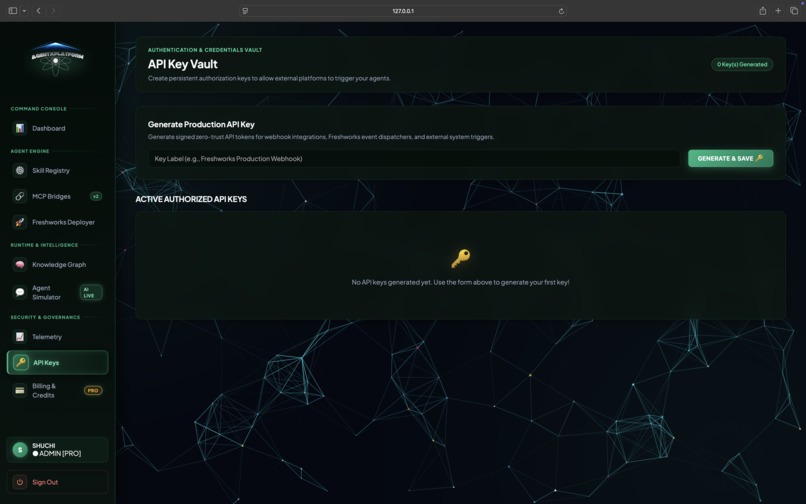Open the Agent Simulator chat icon
Screen dimensions: 806x504
[x=20, y=292]
